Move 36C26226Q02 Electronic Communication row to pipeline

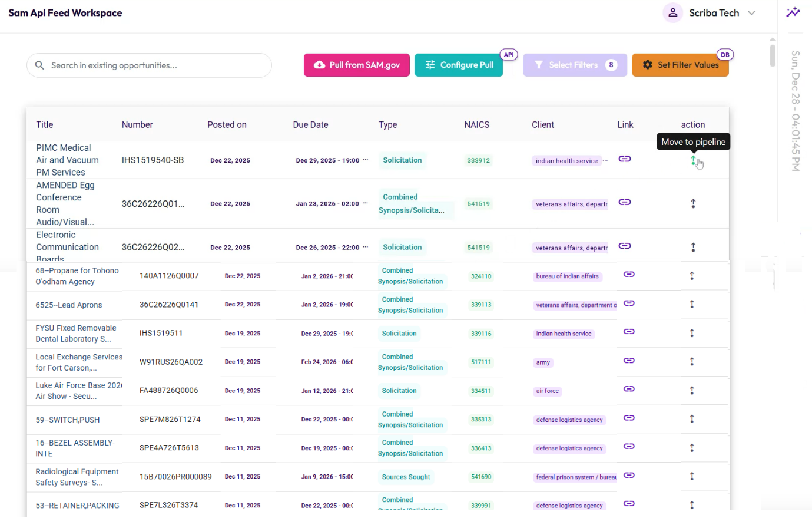click(693, 248)
